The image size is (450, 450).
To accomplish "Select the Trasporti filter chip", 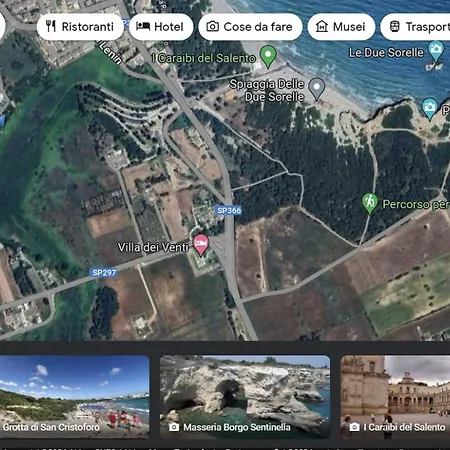I will [x=415, y=27].
